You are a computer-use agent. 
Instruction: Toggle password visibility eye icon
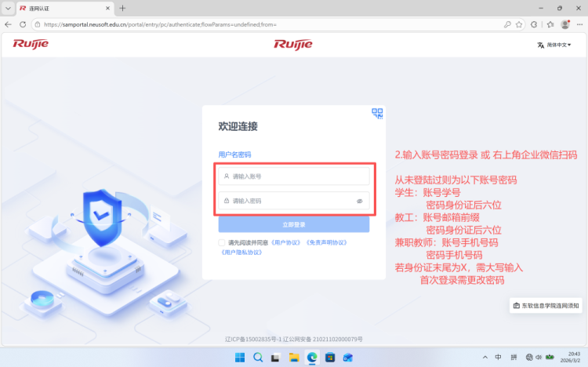click(360, 201)
